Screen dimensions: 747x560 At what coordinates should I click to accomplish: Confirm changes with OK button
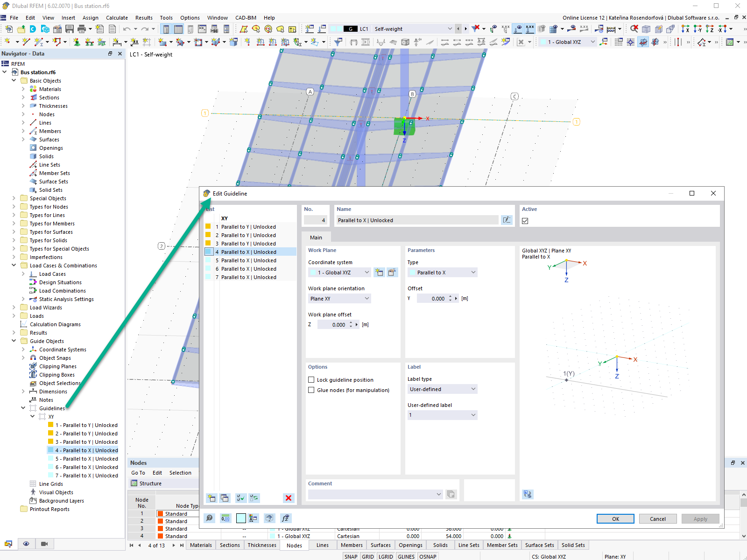[615, 518]
